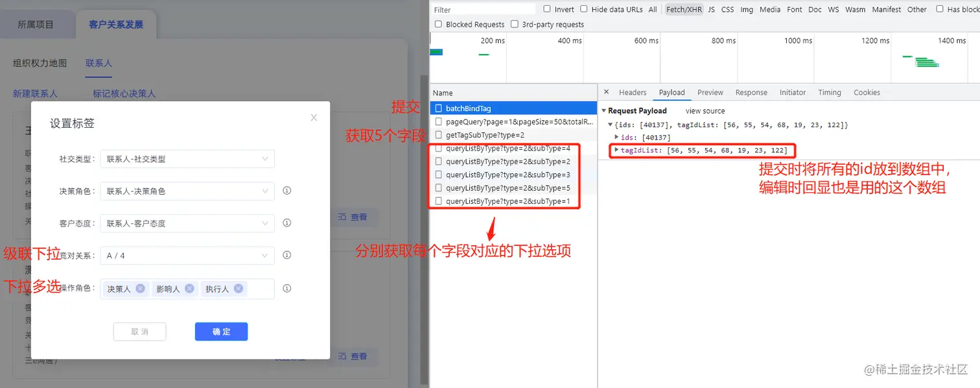Viewport: 980px width, 388px height.
Task: Filter network by Wasm
Action: tap(855, 9)
